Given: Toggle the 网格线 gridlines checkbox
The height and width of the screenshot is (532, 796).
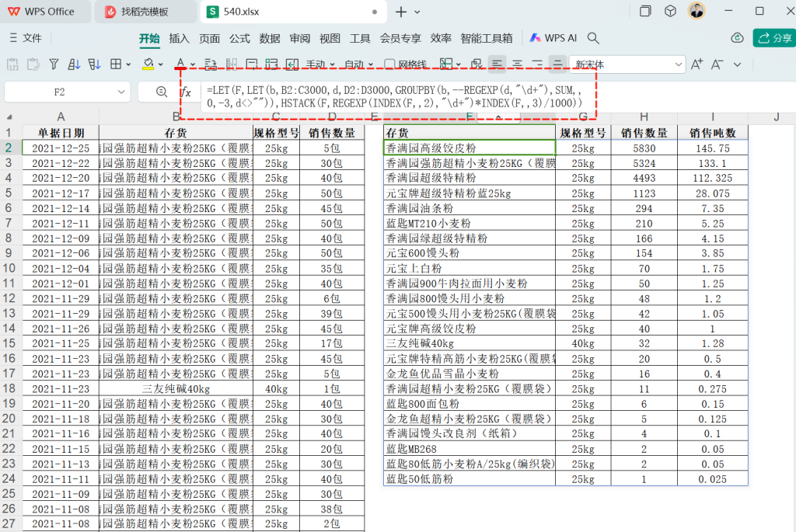Looking at the screenshot, I should click(x=405, y=64).
